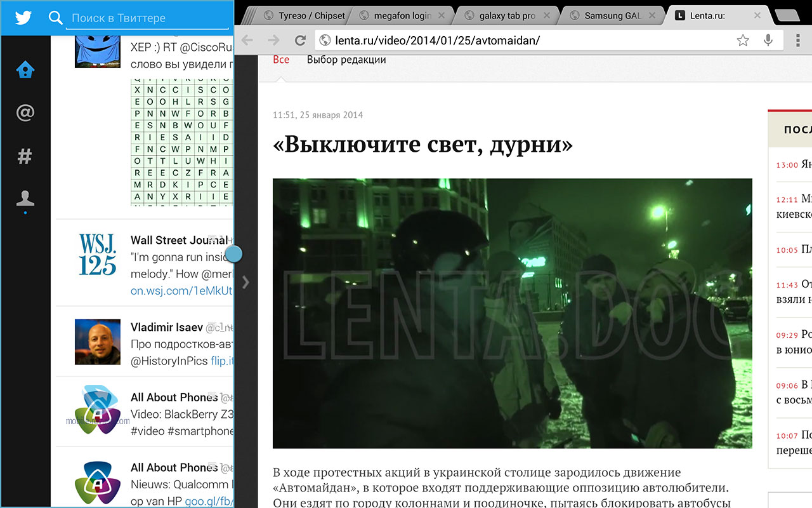Screen dimensions: 812x508
Task: Open the 09:29 news item
Action: 794,342
